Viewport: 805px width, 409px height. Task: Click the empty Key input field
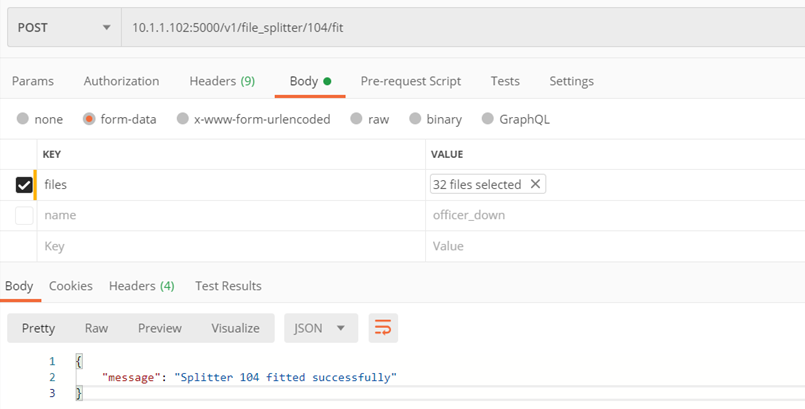[231, 246]
